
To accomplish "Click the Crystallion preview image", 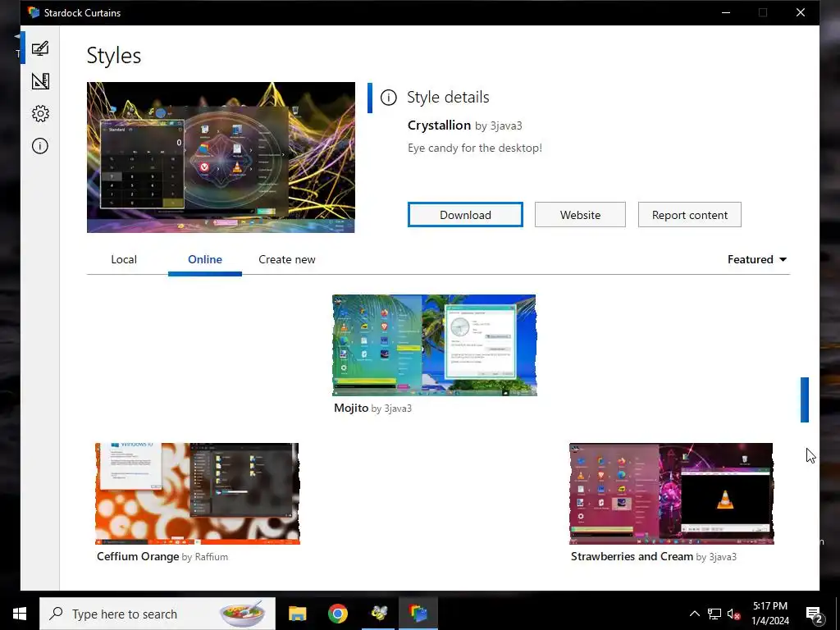I will [x=221, y=157].
